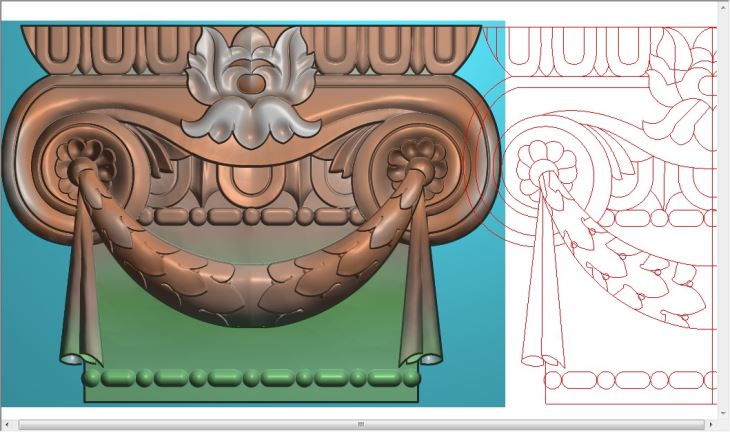730x432 pixels.
Task: Click the horizontal scrollbar right arrow
Action: [x=711, y=424]
